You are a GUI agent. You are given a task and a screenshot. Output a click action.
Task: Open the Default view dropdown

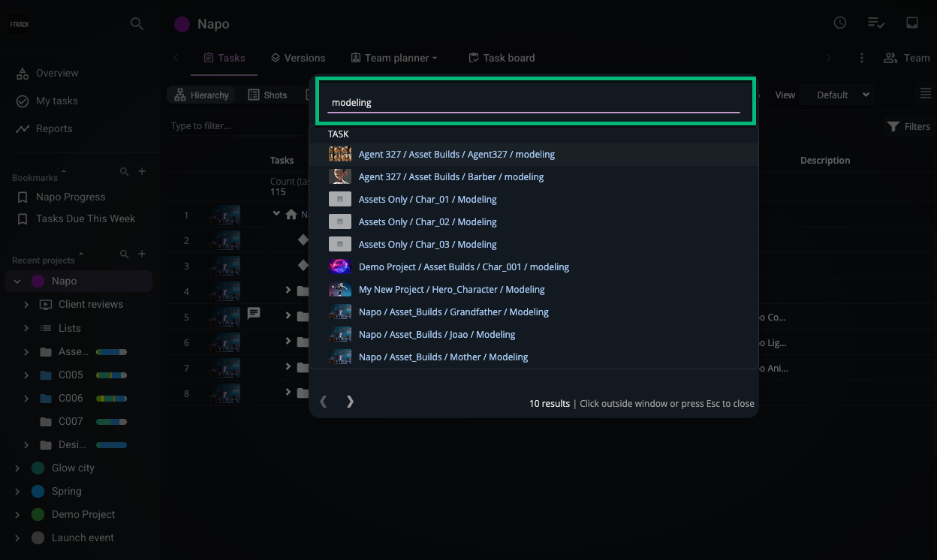tap(842, 95)
